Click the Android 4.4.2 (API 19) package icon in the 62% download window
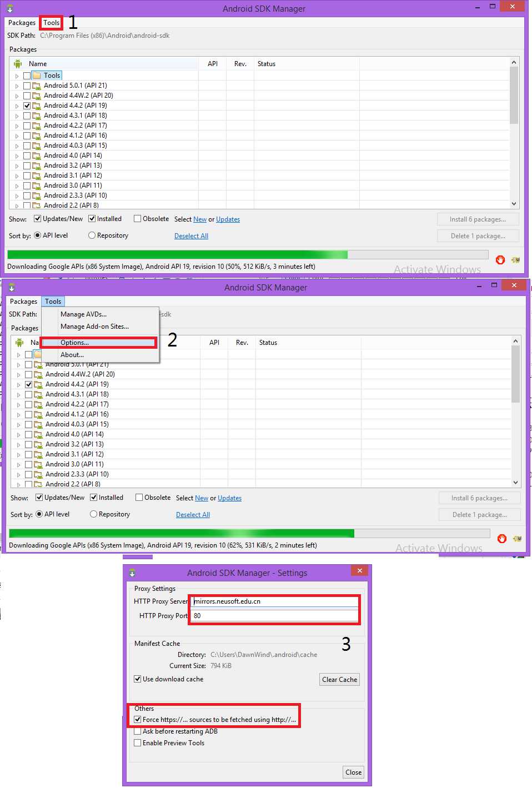The width and height of the screenshot is (532, 788). point(39,384)
